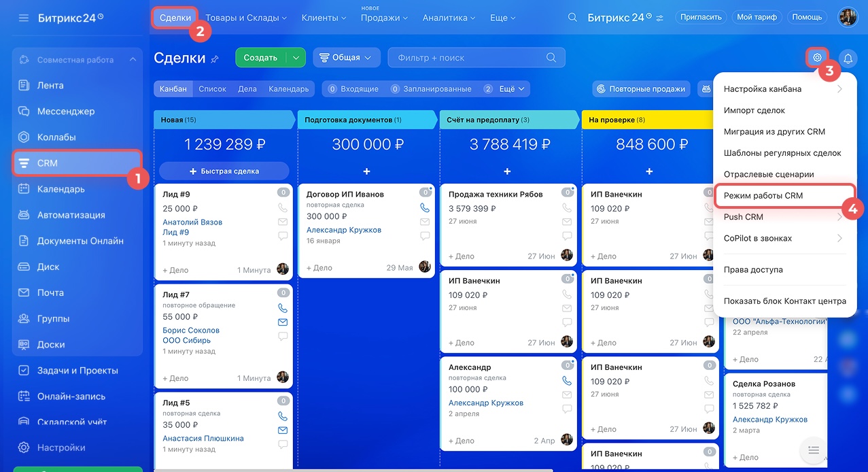Switch to the Список view tab
868x472 pixels.
coord(213,89)
